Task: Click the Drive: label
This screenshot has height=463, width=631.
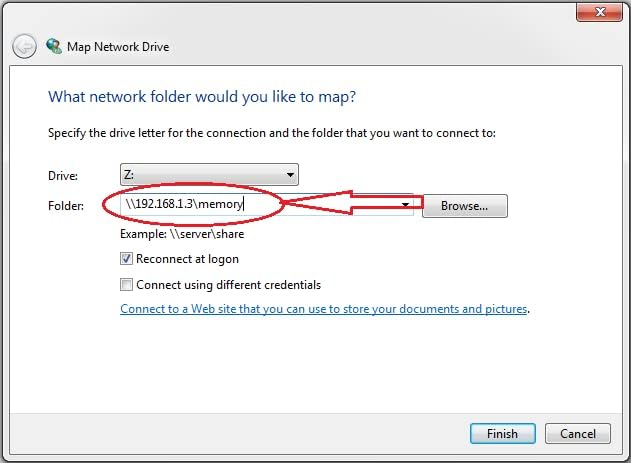Action: [x=62, y=176]
